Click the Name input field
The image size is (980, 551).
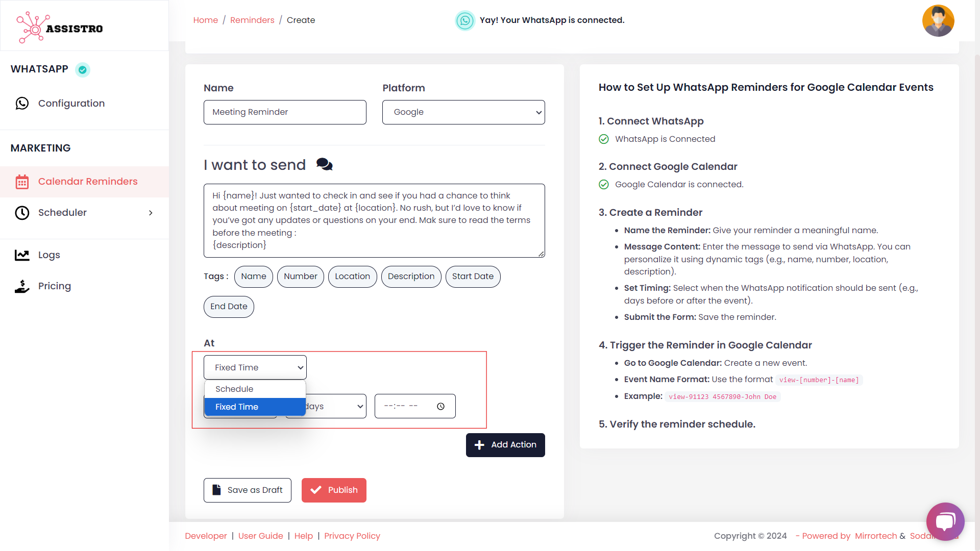click(285, 112)
